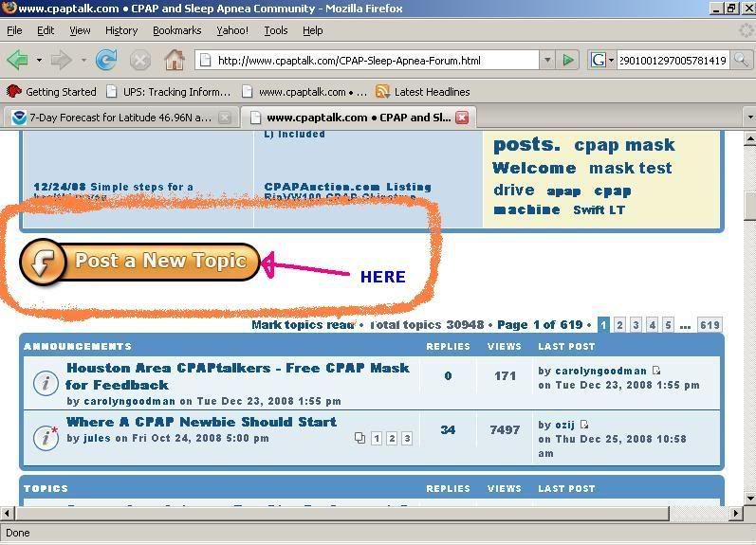Viewport: 756px width, 545px height.
Task: Open the www.cpaptalk.com bookmark
Action: tap(304, 92)
